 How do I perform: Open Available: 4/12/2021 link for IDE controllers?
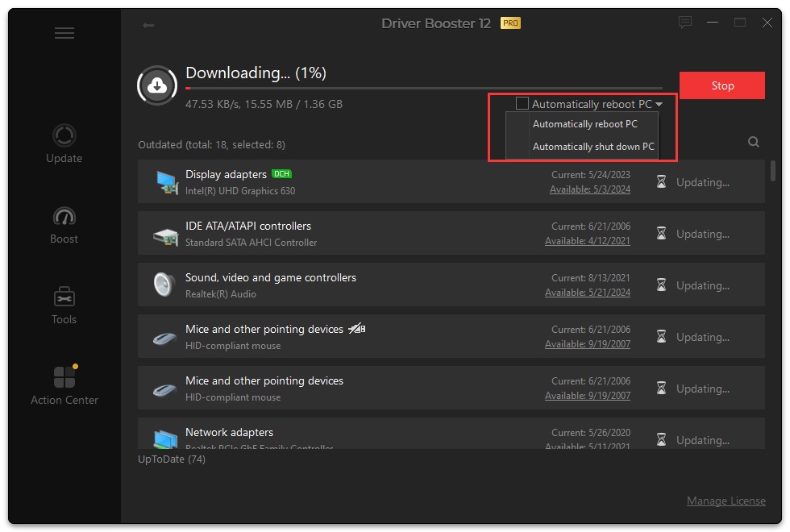(x=588, y=241)
